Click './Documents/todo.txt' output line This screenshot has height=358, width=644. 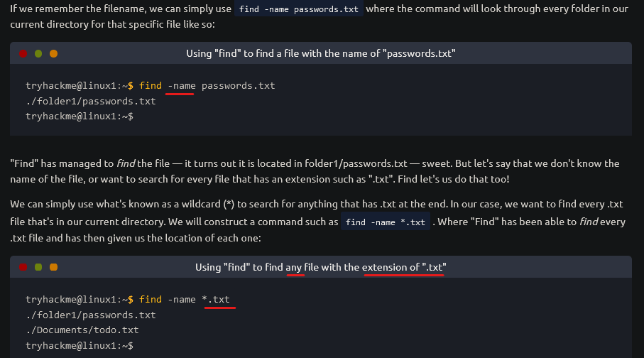pyautogui.click(x=82, y=330)
